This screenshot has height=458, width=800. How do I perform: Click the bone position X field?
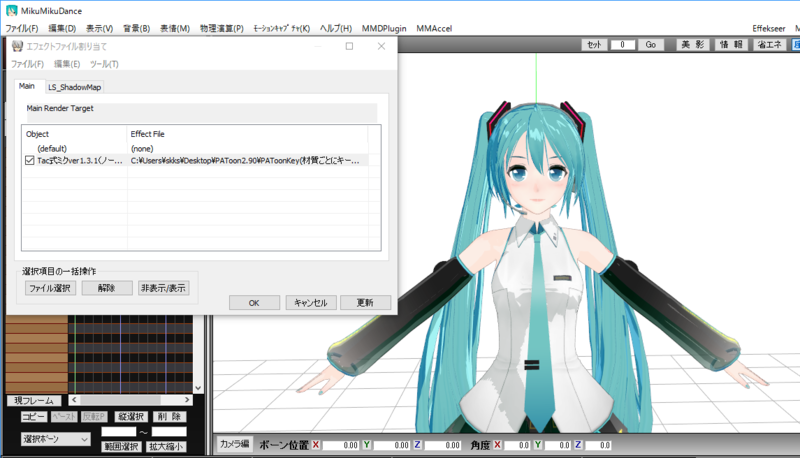[340, 445]
